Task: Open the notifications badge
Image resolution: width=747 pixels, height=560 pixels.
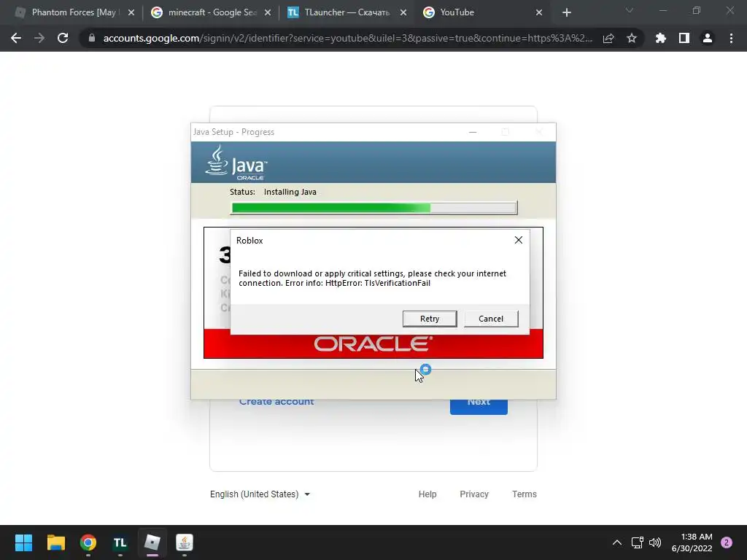Action: [x=727, y=542]
